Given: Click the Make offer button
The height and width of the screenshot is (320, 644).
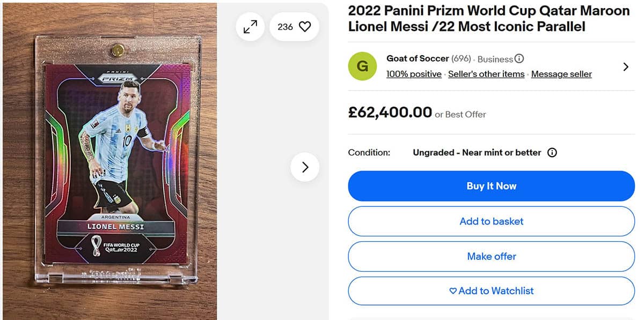Looking at the screenshot, I should tap(491, 256).
